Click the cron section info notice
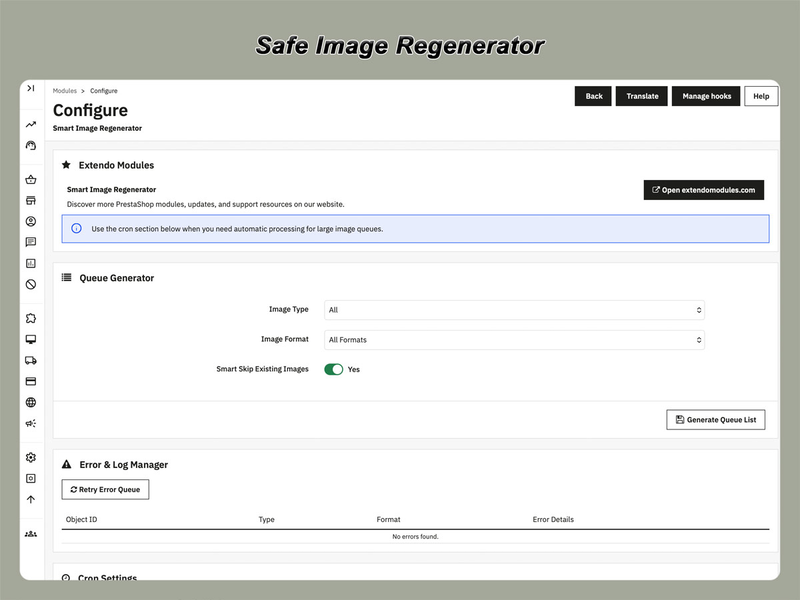Viewport: 800px width, 600px height. tap(415, 229)
